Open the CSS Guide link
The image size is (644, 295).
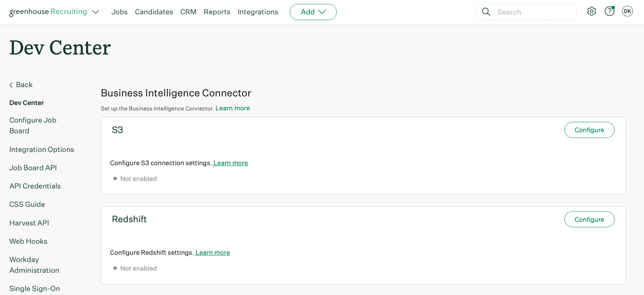coord(27,204)
